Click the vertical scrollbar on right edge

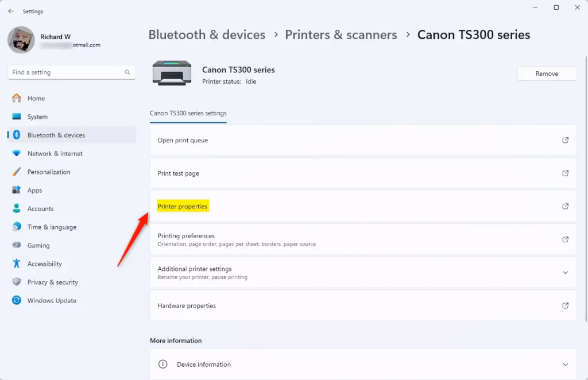point(586,188)
